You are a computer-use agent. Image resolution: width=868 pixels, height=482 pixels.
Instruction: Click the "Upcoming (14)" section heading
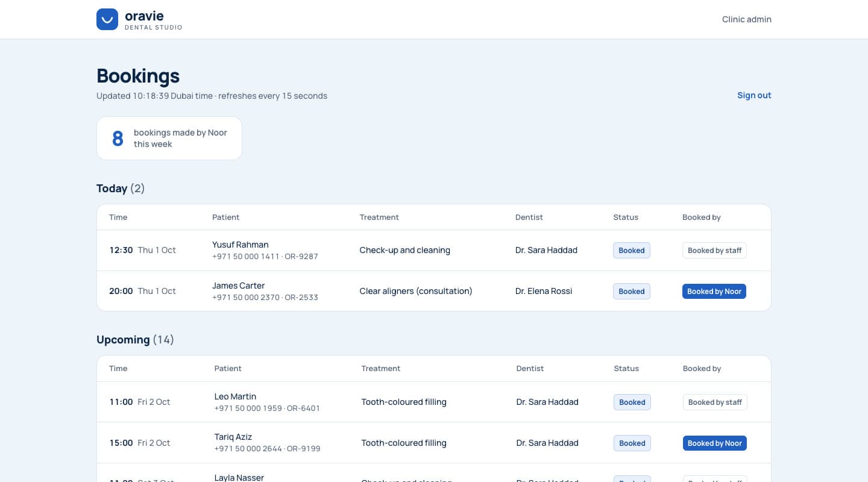point(135,340)
